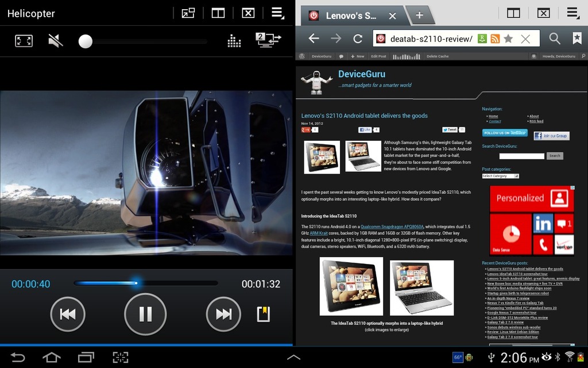Add a bookmark to the video
588x368 pixels.
(x=263, y=315)
